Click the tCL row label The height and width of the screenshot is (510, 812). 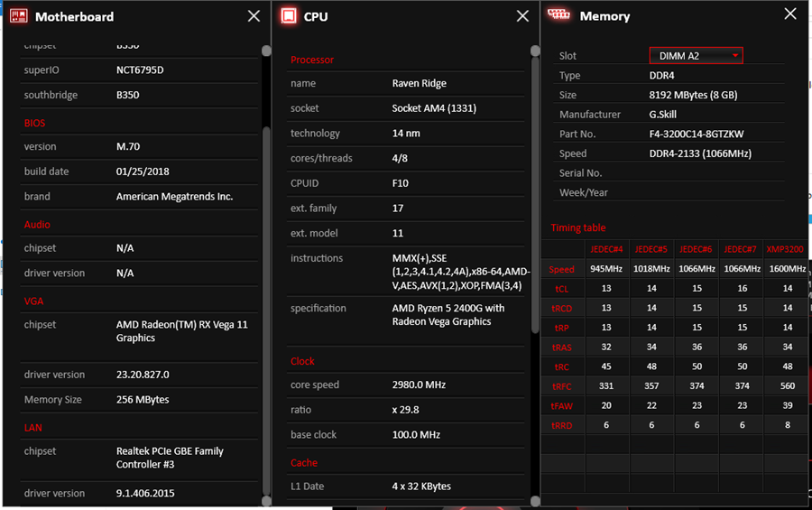click(561, 289)
